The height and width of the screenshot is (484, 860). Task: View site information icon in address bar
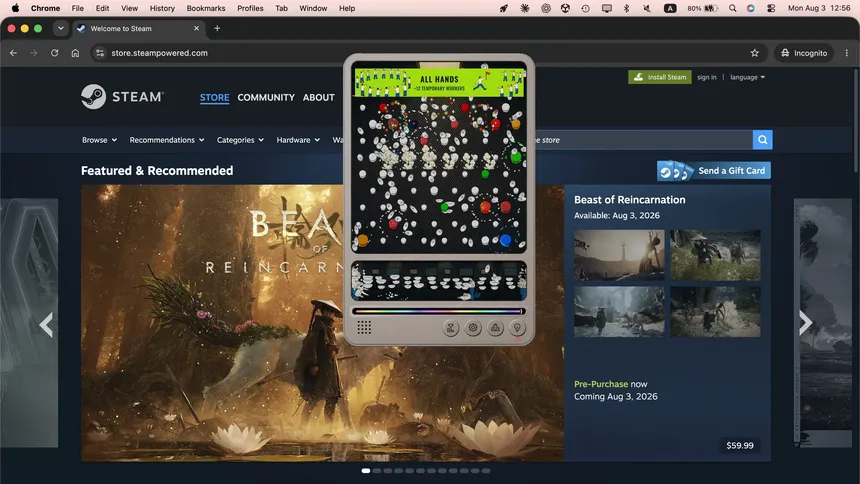click(x=99, y=53)
